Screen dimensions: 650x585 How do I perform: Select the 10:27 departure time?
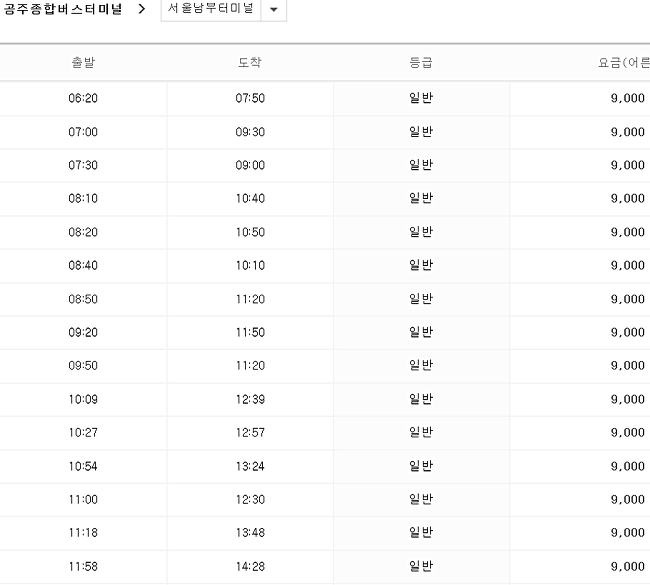83,432
